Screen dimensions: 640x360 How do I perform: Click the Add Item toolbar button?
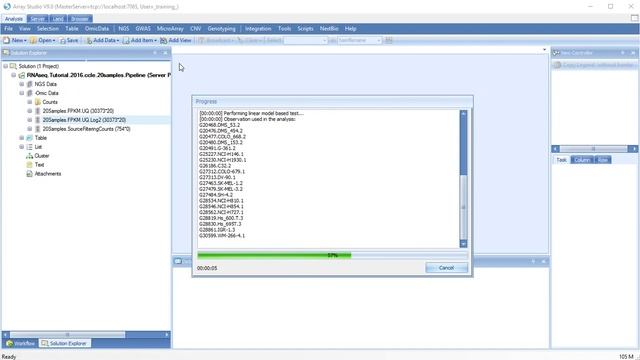tap(140, 40)
